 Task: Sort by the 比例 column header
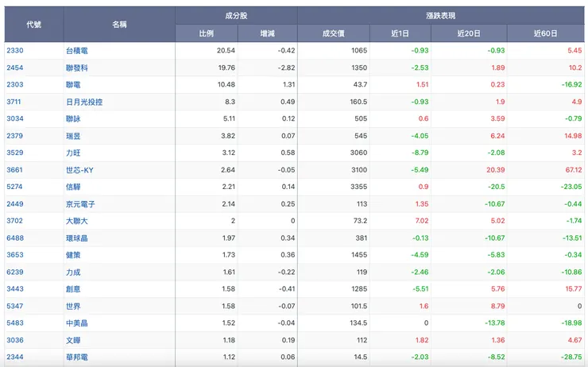(207, 33)
